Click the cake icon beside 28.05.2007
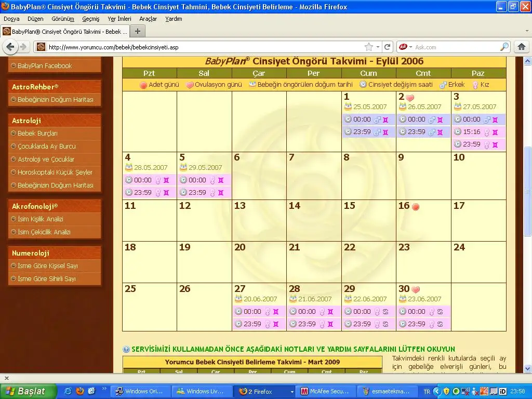The image size is (532, 399). 129,167
